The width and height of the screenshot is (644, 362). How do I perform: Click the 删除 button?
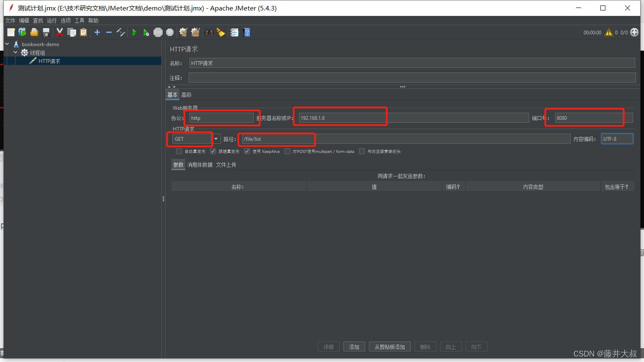click(x=426, y=347)
